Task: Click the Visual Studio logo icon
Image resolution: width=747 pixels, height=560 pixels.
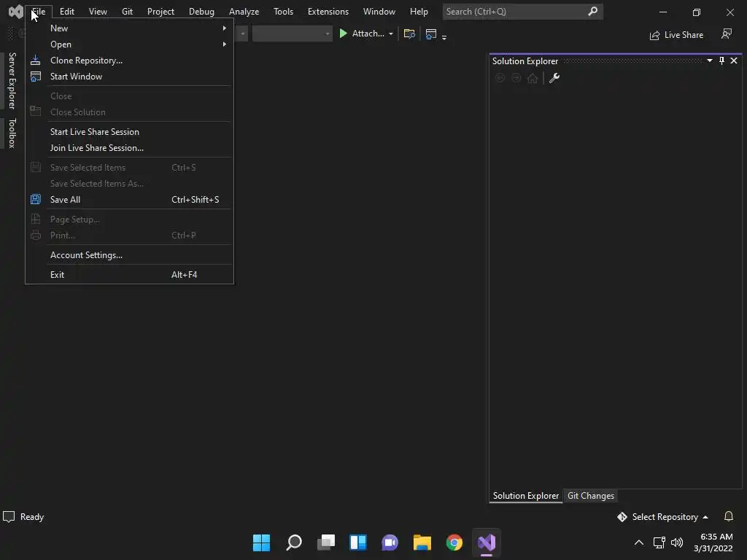Action: (16, 12)
